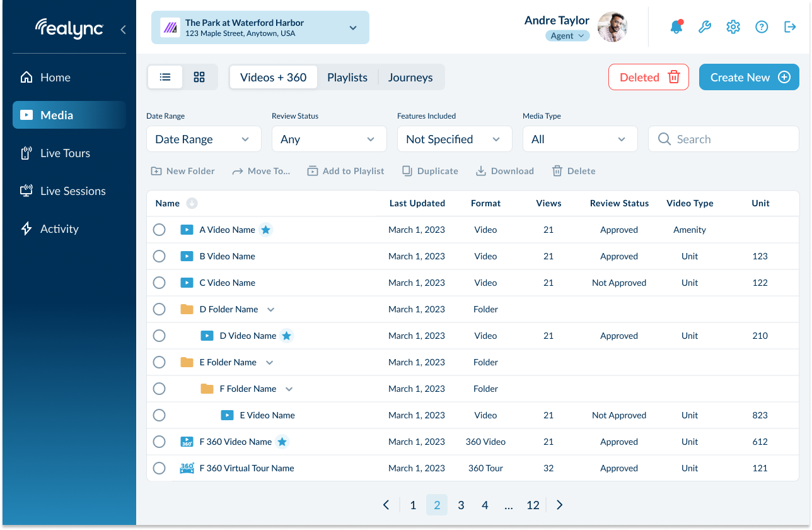The width and height of the screenshot is (812, 530).
Task: Collapse the sidebar with the chevron
Action: (x=123, y=29)
